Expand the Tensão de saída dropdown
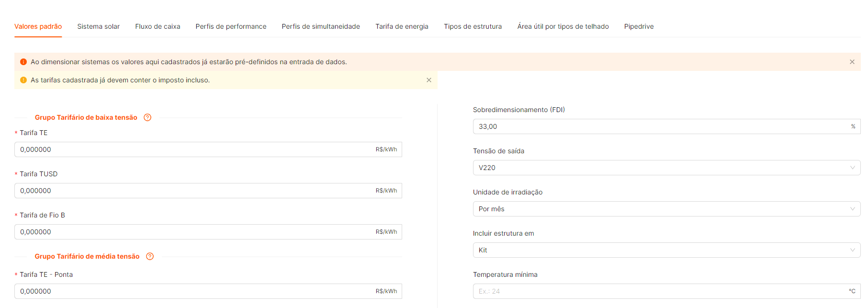 (x=666, y=168)
